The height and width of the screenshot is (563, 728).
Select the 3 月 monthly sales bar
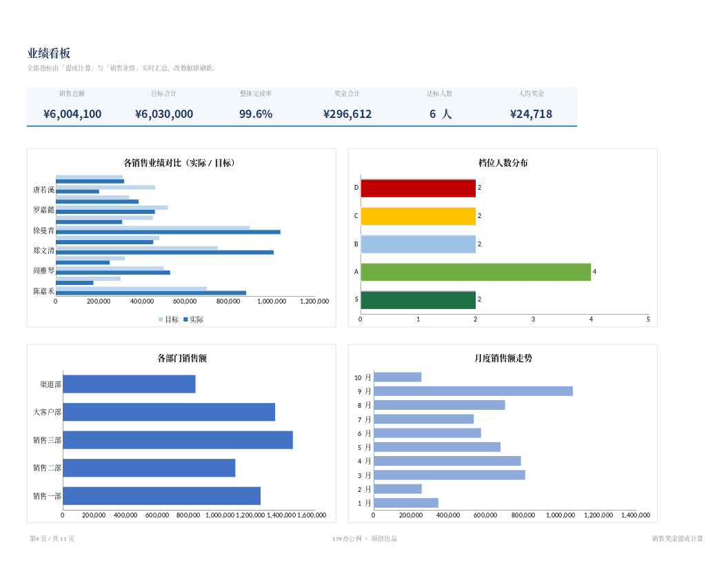point(449,475)
